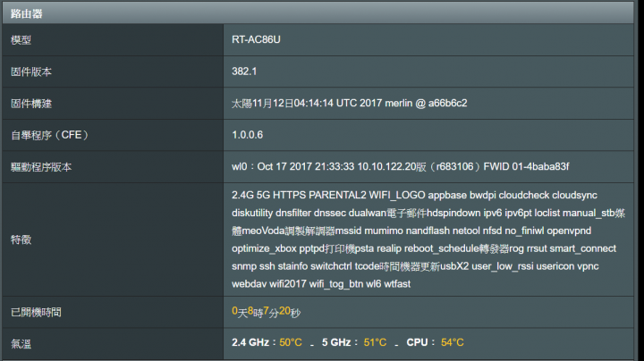
Task: Click the last features line webdav wifi2017
Action: coord(321,284)
